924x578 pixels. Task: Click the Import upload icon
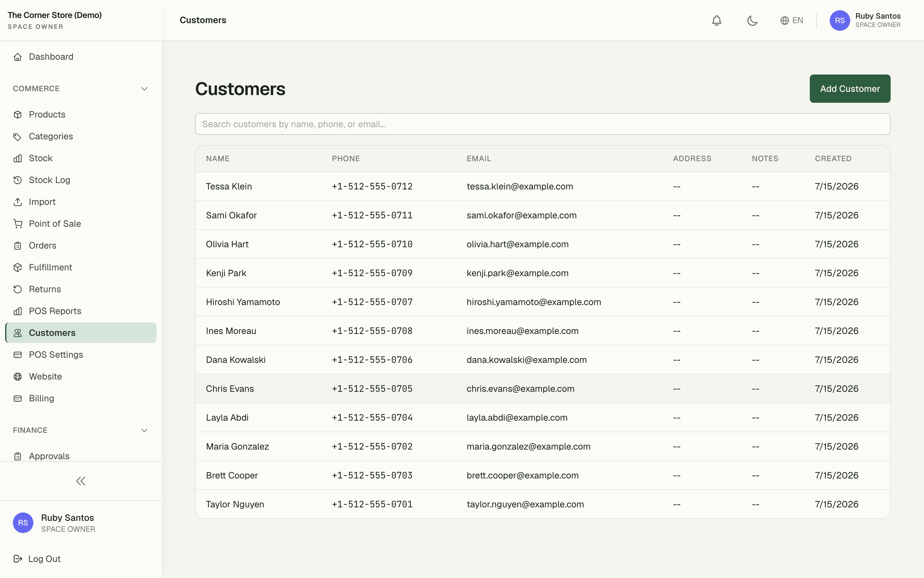tap(18, 201)
